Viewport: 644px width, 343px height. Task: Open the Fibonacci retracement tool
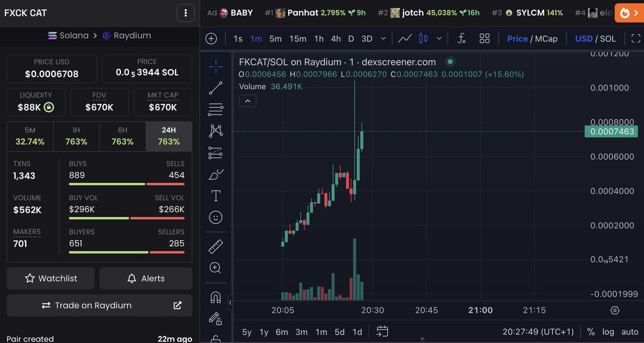216,109
